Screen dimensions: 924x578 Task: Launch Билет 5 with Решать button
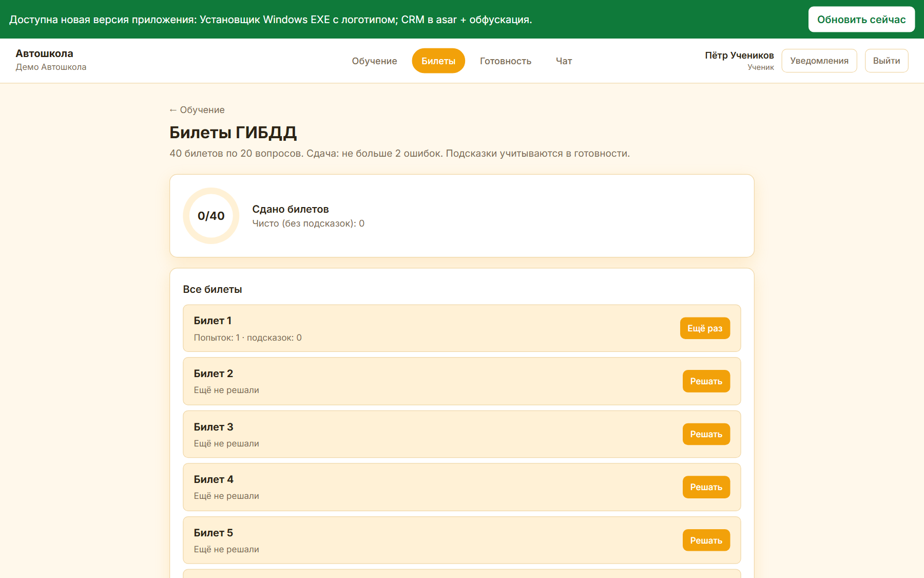(706, 540)
